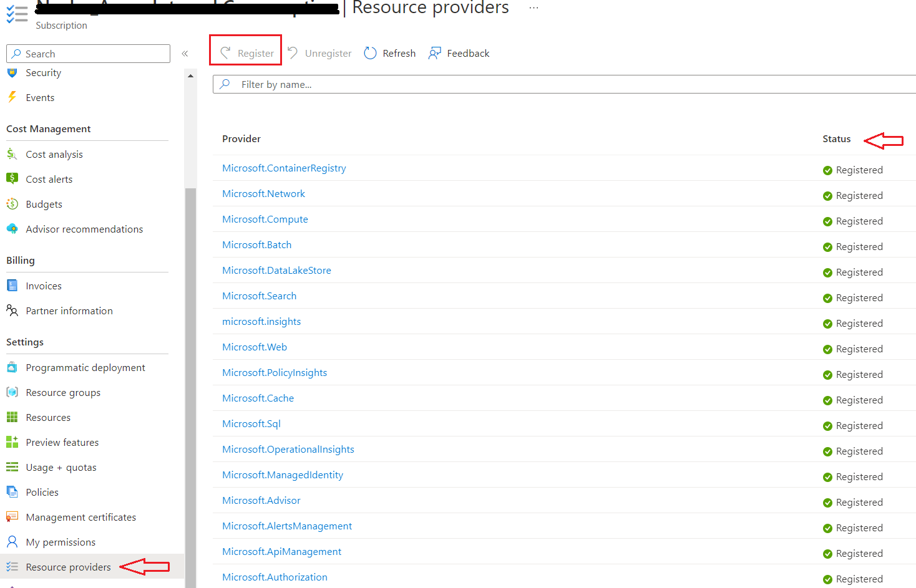This screenshot has height=588, width=916.
Task: Open Events via the lightning bolt icon
Action: [x=12, y=97]
